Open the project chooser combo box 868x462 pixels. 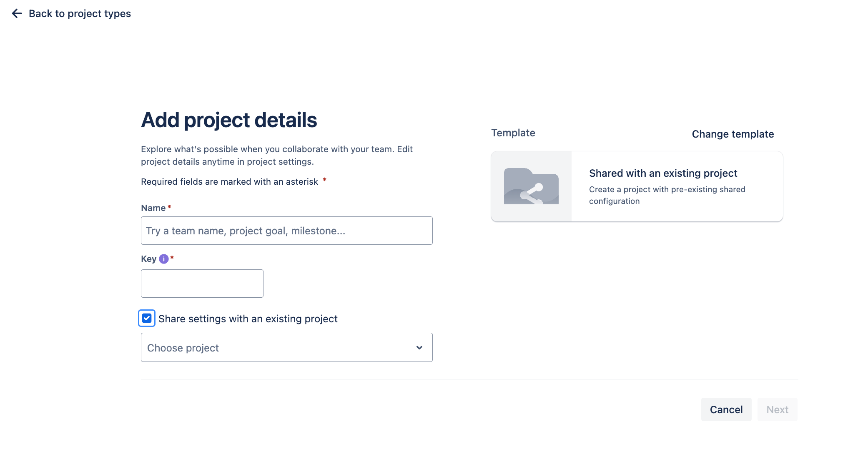286,347
